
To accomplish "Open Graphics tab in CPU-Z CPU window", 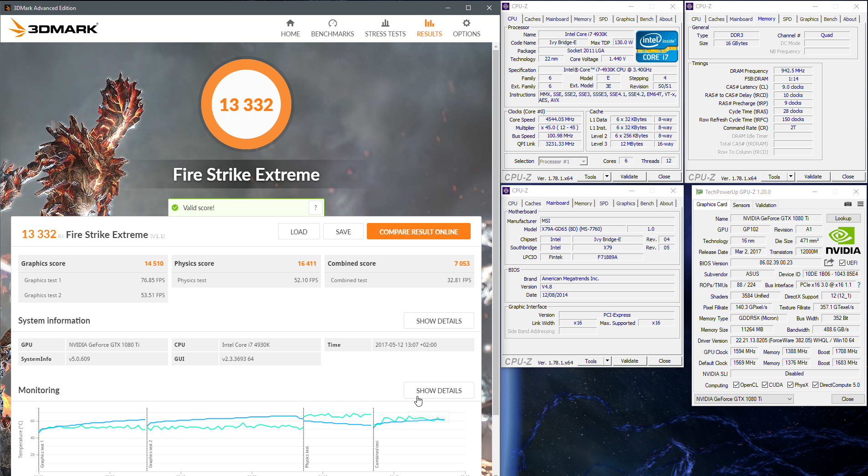I will (x=625, y=19).
